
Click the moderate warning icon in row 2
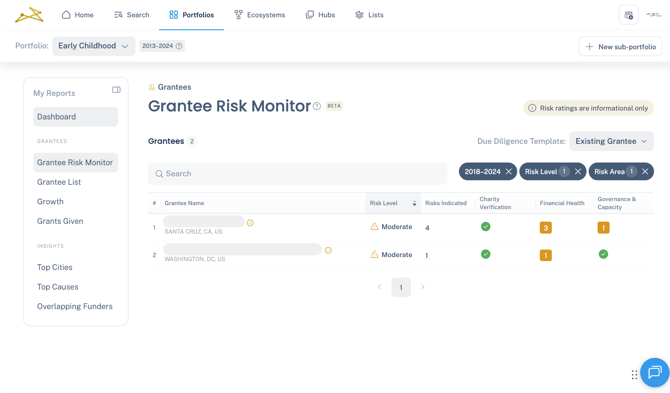[x=374, y=254]
